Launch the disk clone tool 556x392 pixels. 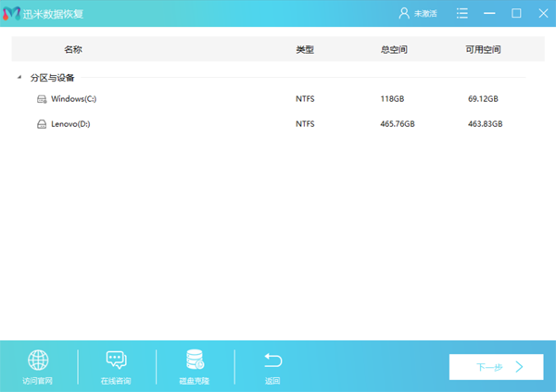coord(195,360)
